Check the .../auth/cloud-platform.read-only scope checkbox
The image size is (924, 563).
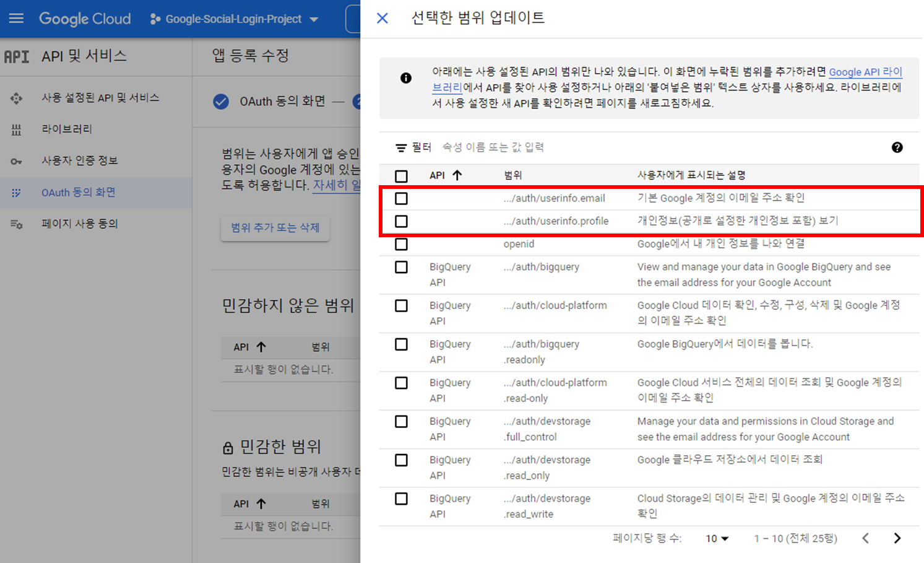401,383
